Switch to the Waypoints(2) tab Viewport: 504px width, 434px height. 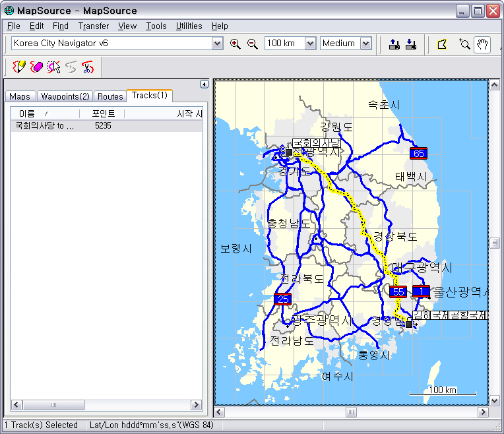point(65,96)
